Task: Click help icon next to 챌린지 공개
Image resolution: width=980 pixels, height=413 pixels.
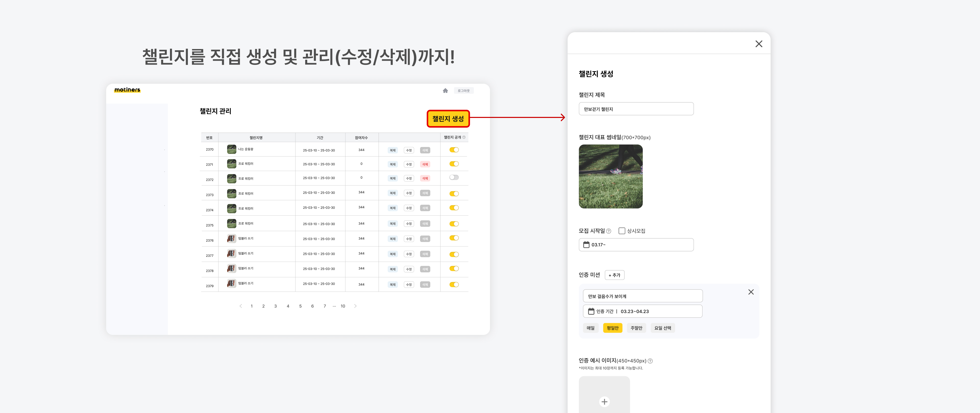Action: (x=464, y=137)
